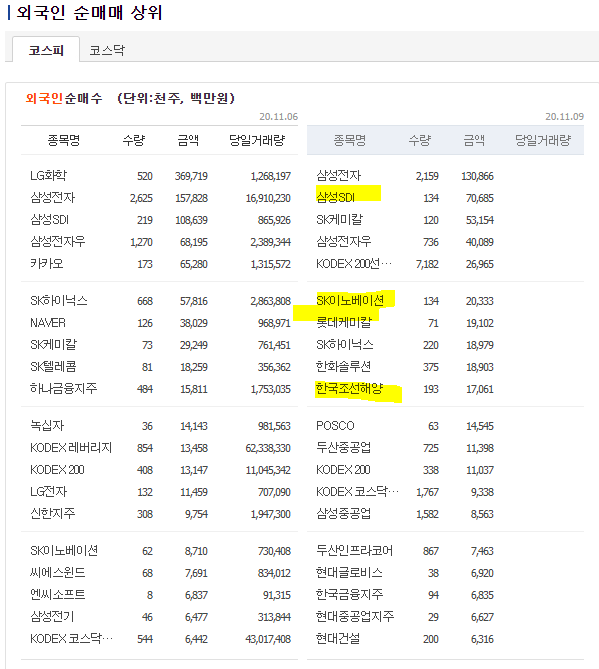Open 카카오 stock link
Viewport: 599px width, 669px height.
[47, 263]
